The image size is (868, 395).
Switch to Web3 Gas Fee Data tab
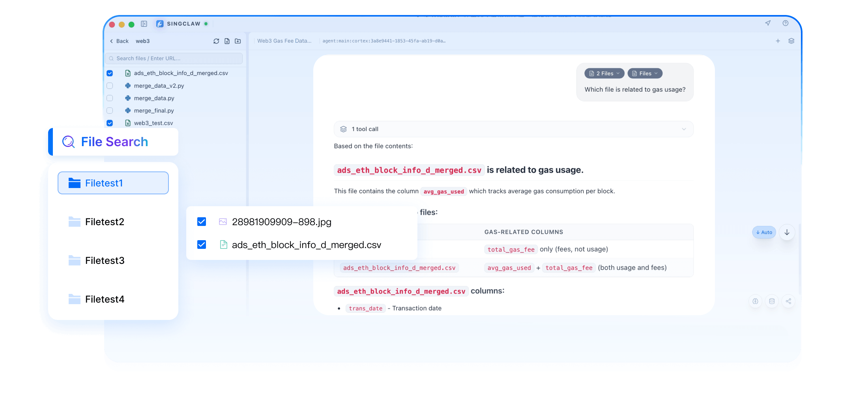coord(284,41)
